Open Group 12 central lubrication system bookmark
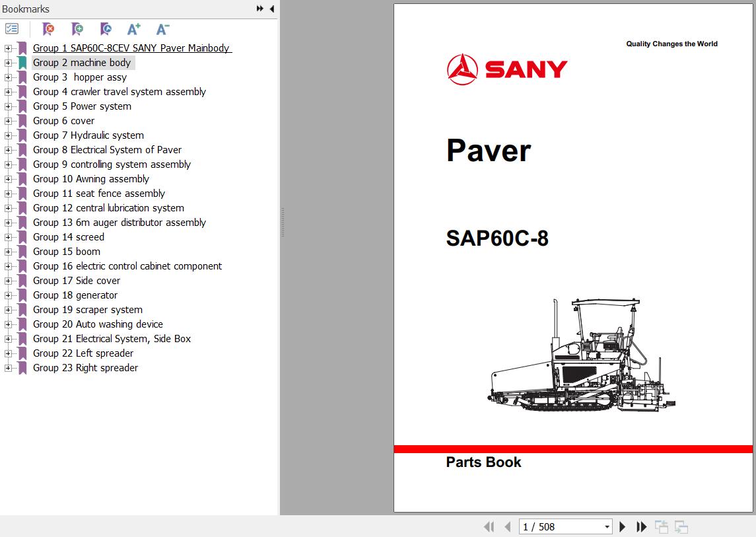This screenshot has width=756, height=537. [x=108, y=208]
